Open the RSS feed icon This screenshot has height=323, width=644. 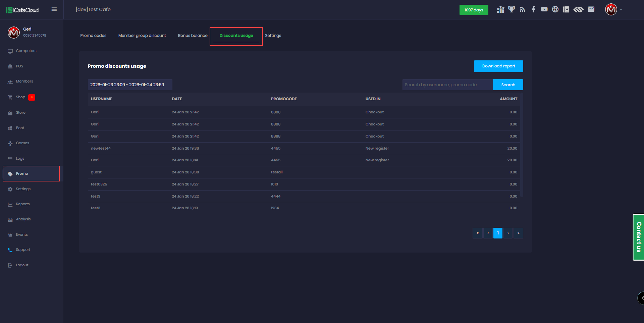(x=522, y=9)
